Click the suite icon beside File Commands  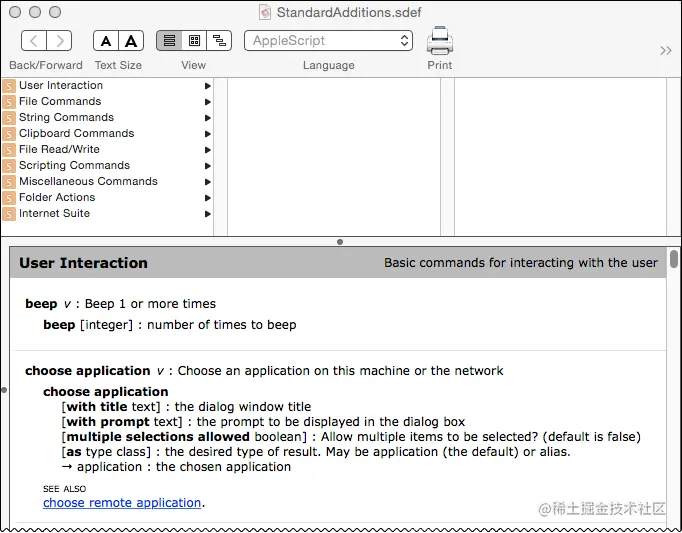[9, 102]
